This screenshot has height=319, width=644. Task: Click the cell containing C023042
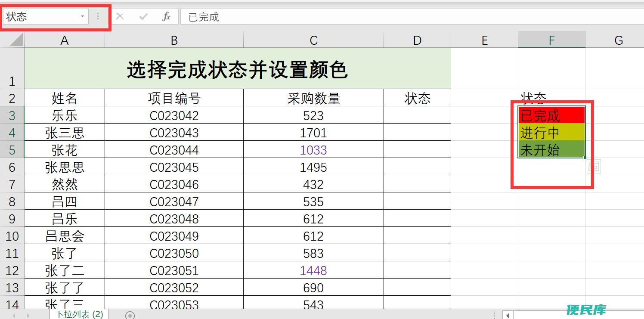[x=174, y=115]
